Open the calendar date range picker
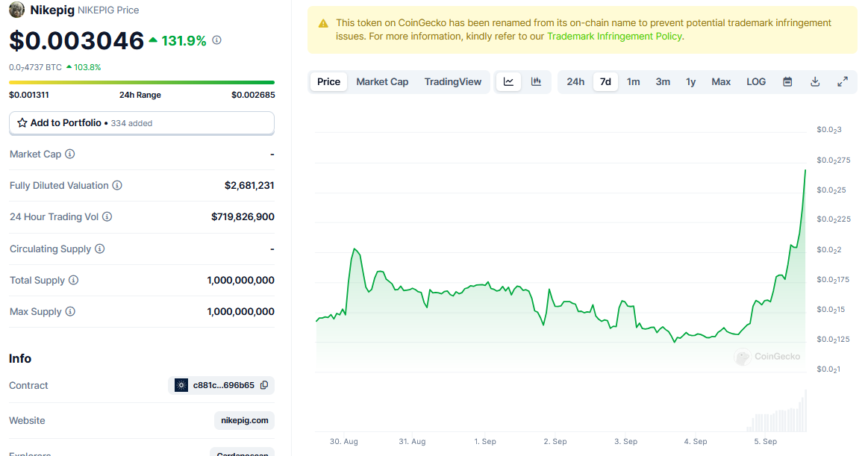The width and height of the screenshot is (868, 456). 787,82
